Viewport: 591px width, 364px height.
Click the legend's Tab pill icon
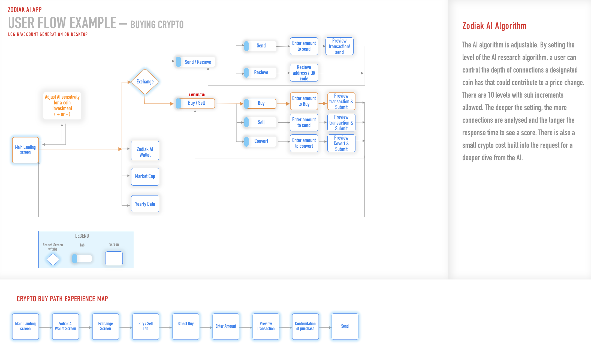pos(82,258)
